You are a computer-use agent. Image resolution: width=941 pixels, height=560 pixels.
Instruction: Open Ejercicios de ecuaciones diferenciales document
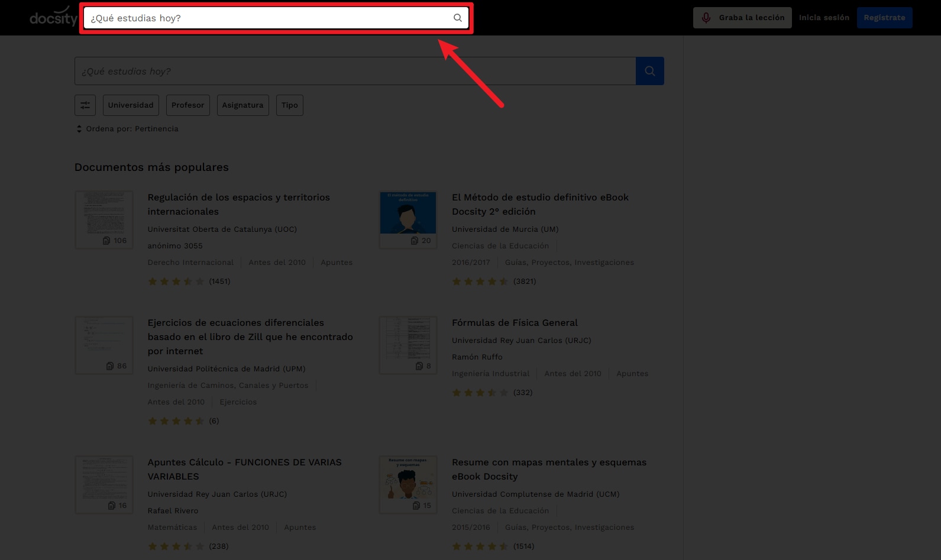[x=250, y=337]
